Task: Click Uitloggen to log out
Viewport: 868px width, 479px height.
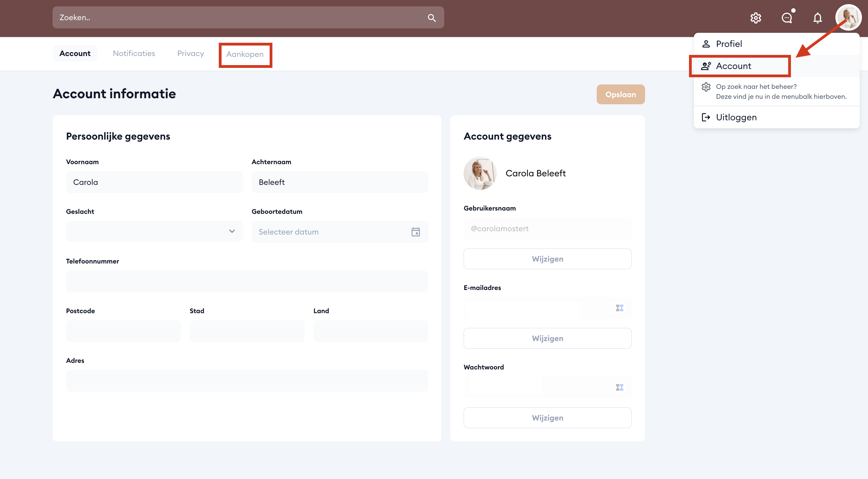Action: (x=736, y=118)
